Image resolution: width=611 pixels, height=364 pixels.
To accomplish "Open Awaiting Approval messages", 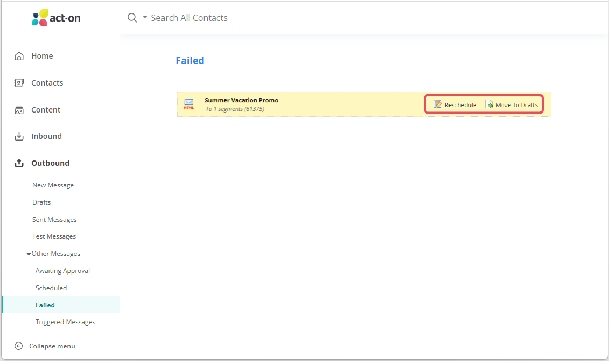I will click(63, 271).
